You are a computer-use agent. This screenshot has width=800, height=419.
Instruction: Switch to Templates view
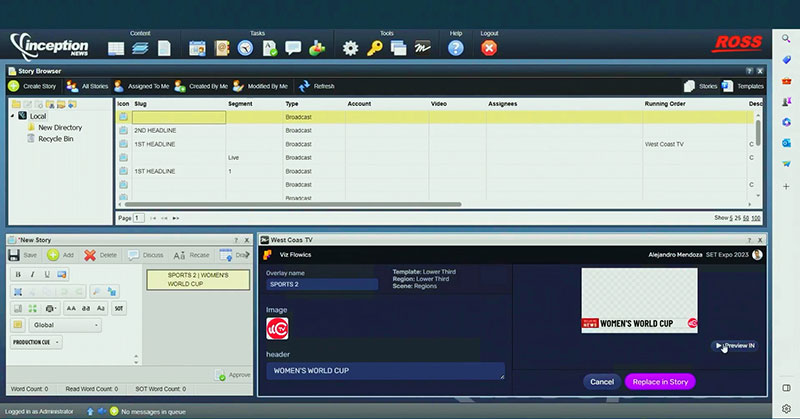(743, 86)
